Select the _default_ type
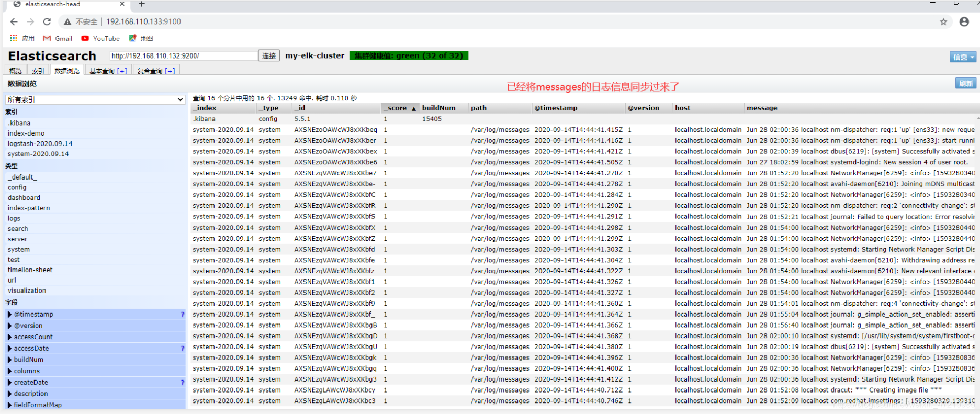The height and width of the screenshot is (414, 980). pos(95,177)
